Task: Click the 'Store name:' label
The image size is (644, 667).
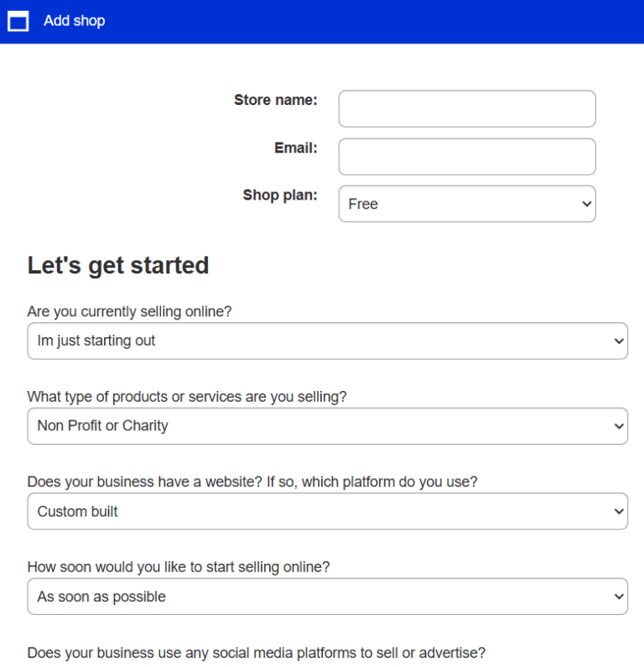Action: 275,100
